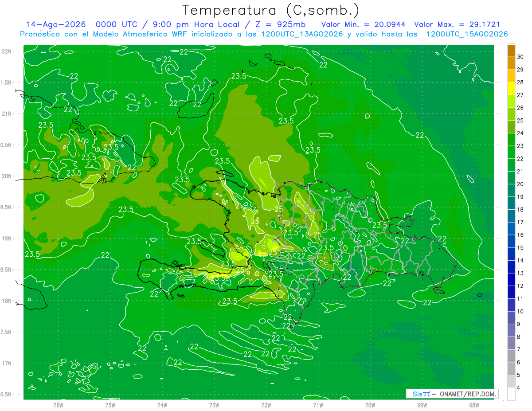Viewport: 532px width, 411px height.
Task: Click the 68W longitude axis label
Action: (474, 405)
